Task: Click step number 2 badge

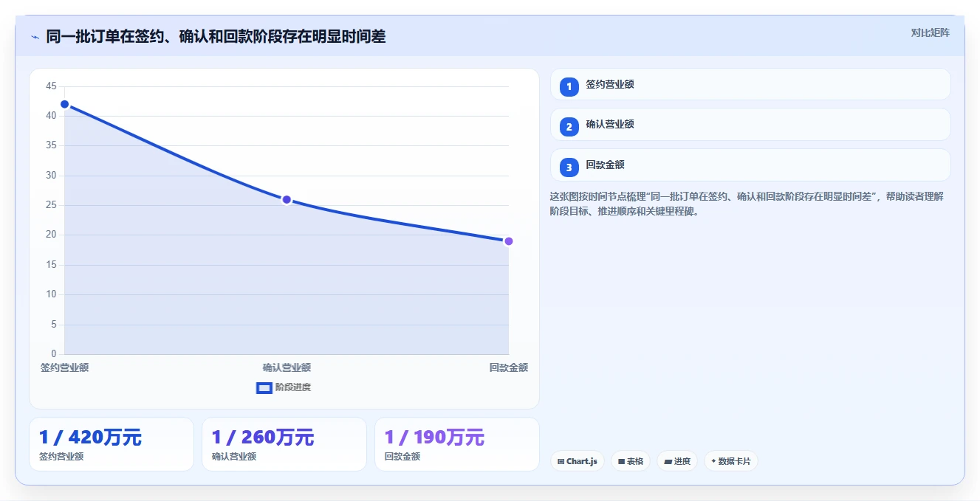Action: tap(569, 127)
